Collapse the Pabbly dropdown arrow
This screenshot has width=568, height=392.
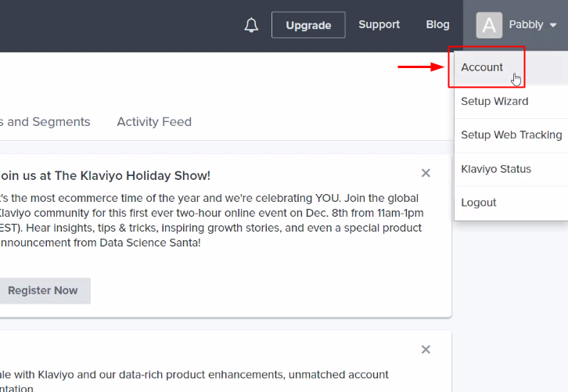pos(553,25)
